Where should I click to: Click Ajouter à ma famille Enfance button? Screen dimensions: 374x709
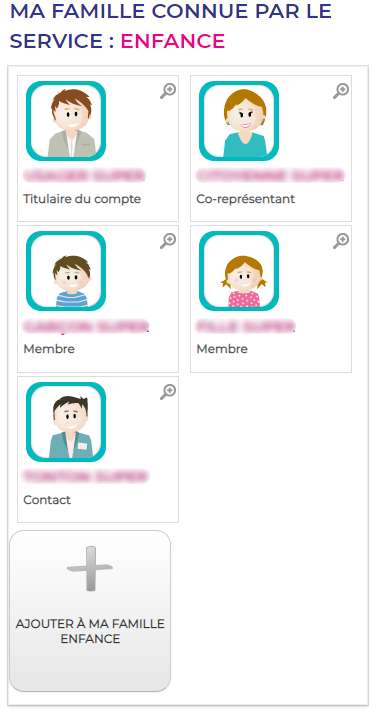[x=90, y=611]
